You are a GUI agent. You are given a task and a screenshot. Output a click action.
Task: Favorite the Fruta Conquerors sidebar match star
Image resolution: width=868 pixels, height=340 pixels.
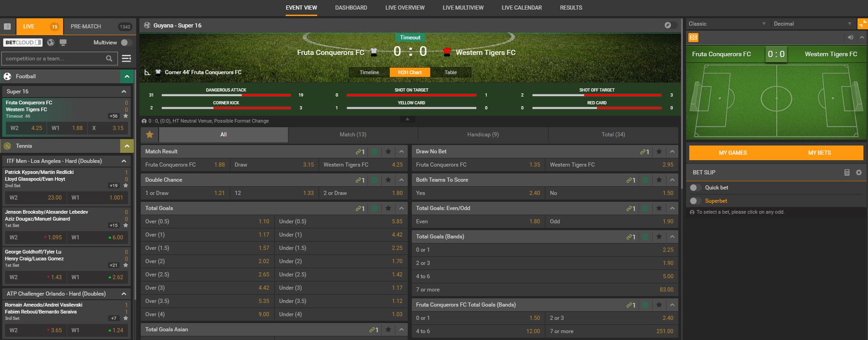click(126, 116)
